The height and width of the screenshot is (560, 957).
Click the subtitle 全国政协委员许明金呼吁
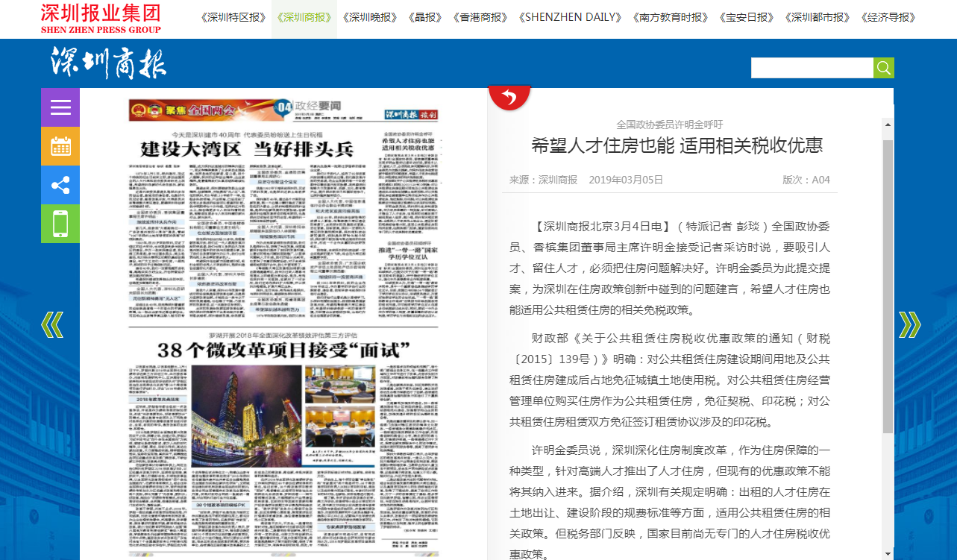(x=670, y=125)
